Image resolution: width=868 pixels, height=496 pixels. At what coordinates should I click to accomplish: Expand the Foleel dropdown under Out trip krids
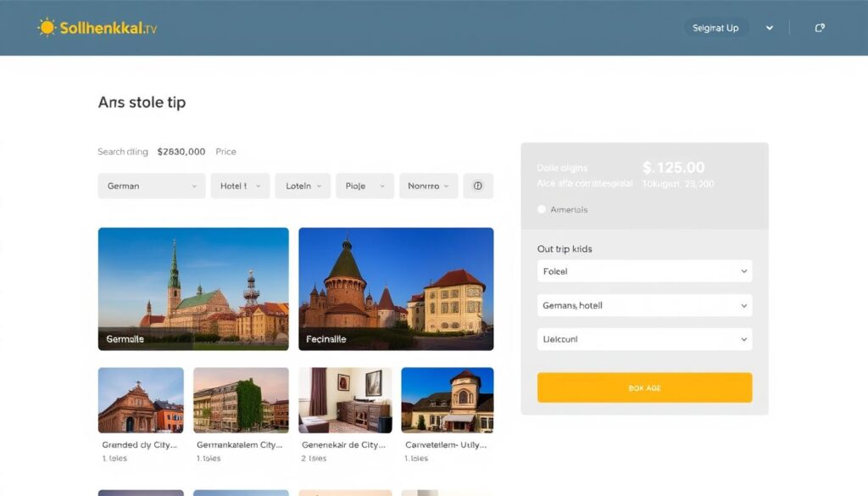(644, 271)
